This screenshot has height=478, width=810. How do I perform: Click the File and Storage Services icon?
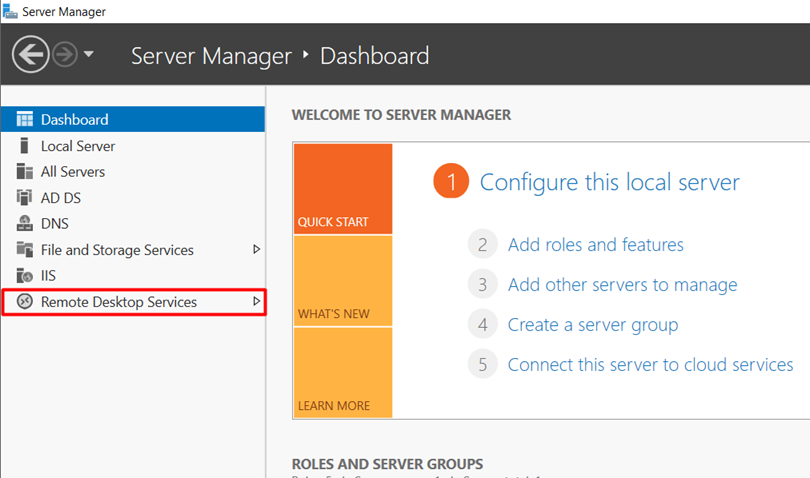tap(25, 250)
